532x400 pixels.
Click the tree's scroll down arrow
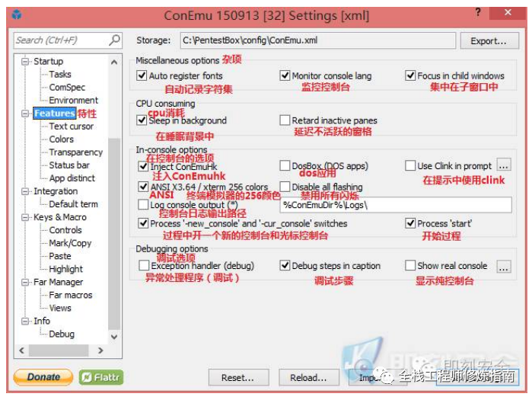[114, 337]
